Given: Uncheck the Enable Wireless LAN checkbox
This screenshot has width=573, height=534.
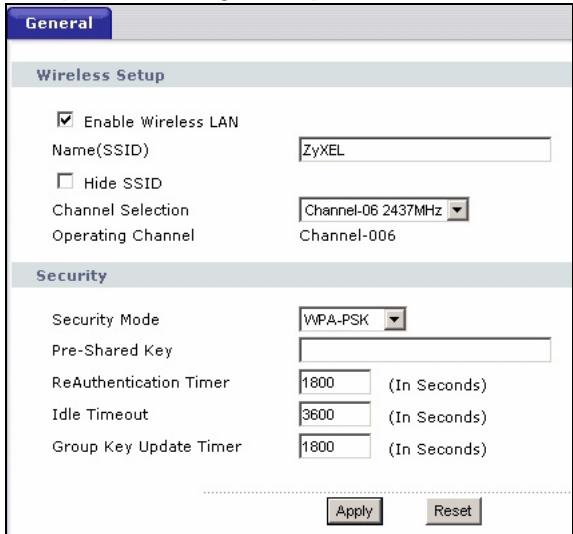Looking at the screenshot, I should coord(65,120).
